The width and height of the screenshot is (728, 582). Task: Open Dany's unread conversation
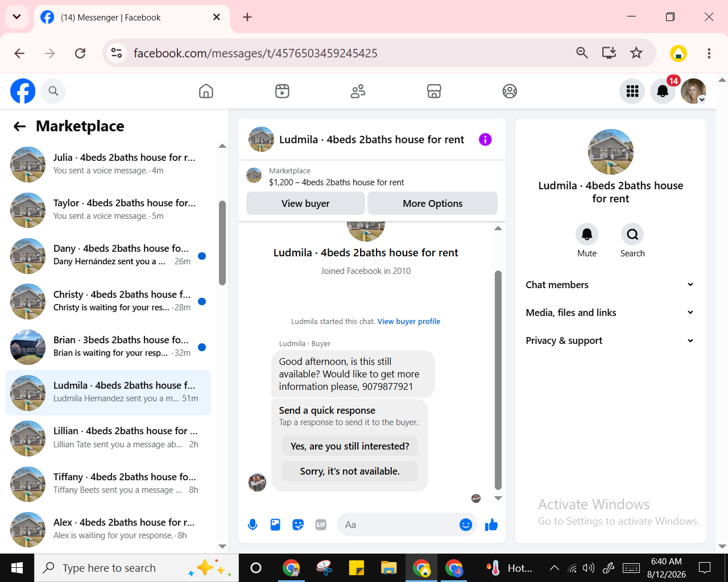pos(108,255)
